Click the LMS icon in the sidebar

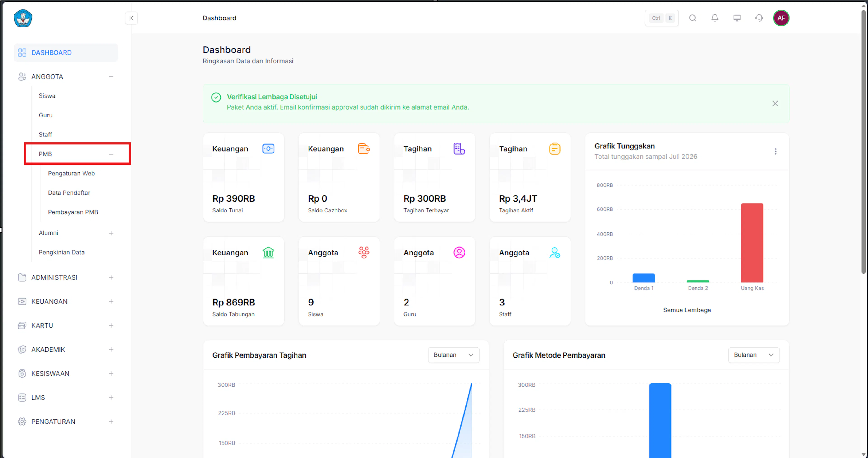22,397
